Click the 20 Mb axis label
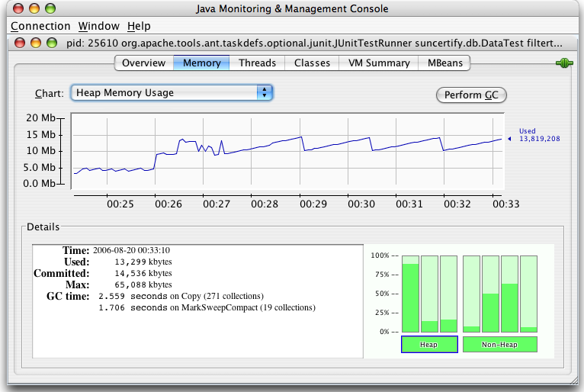This screenshot has height=392, width=584. pyautogui.click(x=40, y=118)
